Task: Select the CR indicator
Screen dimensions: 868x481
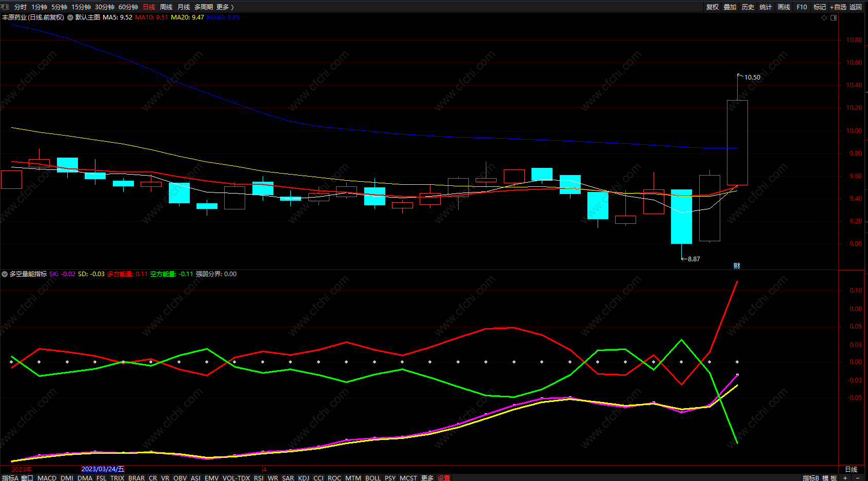Action: 153,478
